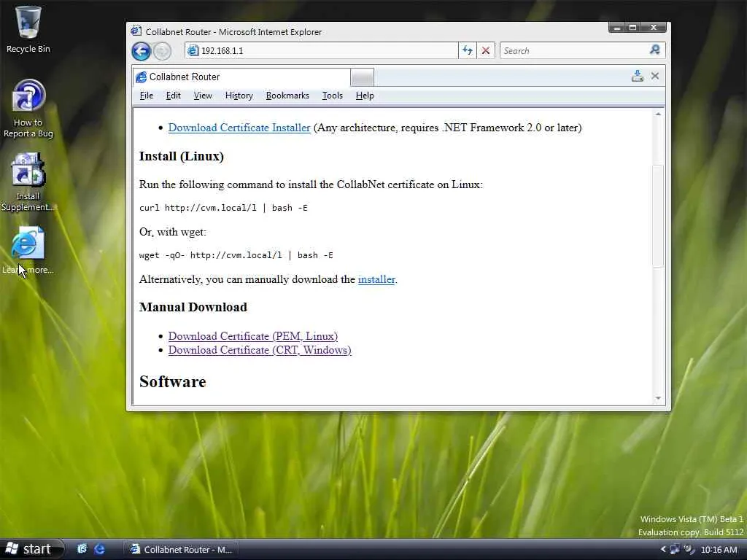Select the Install Supplement desktop icon

28,182
